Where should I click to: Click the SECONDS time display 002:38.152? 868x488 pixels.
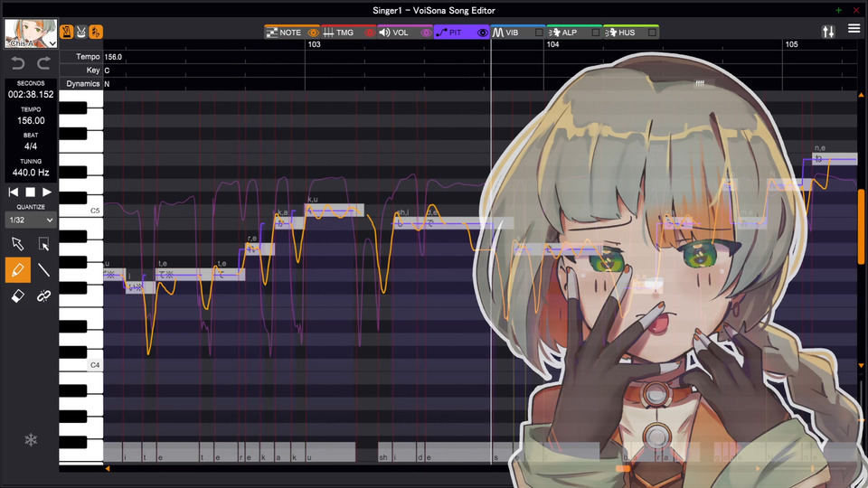(x=31, y=95)
